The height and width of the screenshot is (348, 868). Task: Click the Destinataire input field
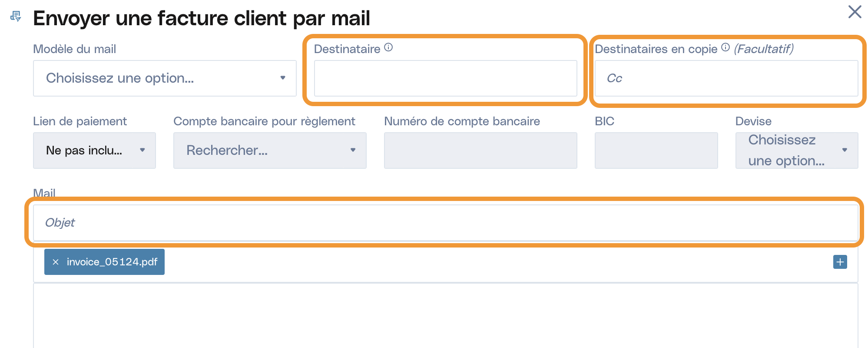pyautogui.click(x=446, y=78)
